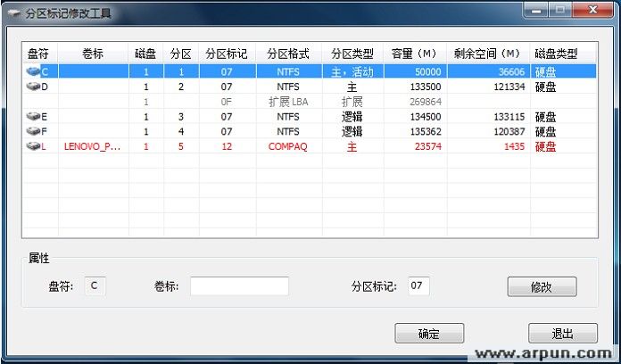Click the 主，活动 partition type cell
The width and height of the screenshot is (621, 364).
click(x=352, y=71)
